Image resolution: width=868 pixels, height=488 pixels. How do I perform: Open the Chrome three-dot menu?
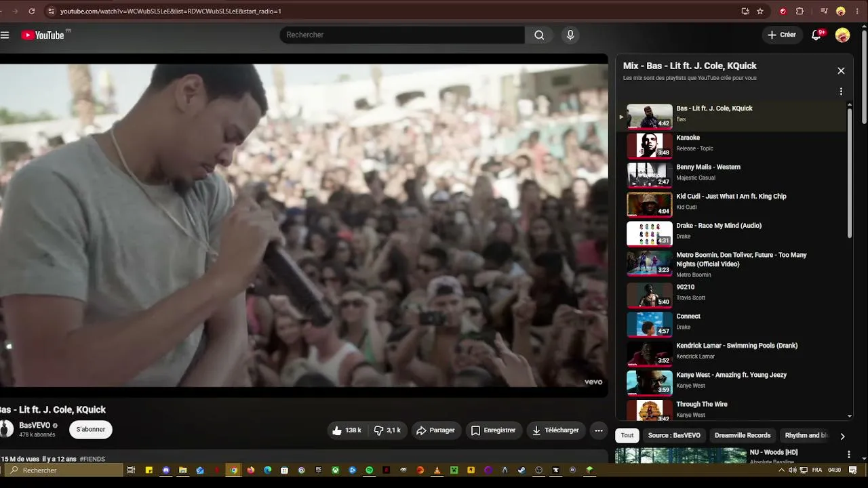[857, 11]
